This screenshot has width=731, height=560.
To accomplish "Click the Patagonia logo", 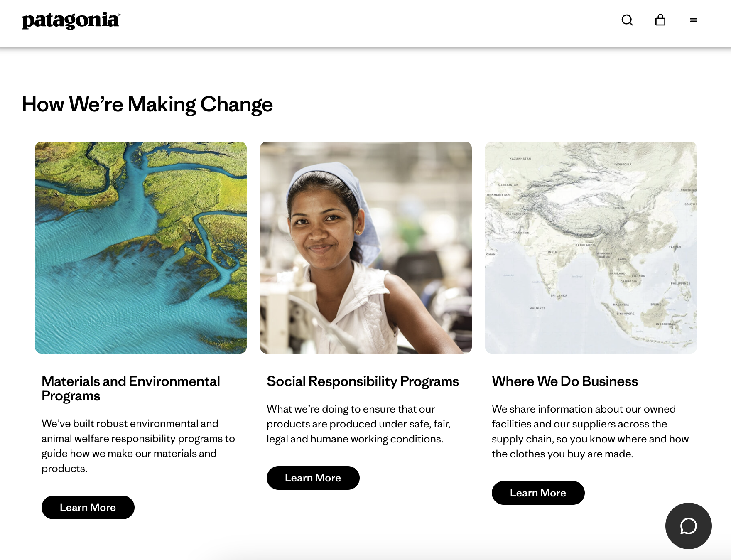I will [x=71, y=21].
